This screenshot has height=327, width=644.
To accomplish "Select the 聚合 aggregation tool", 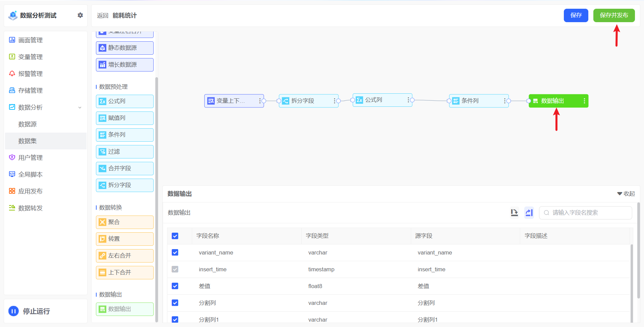I will click(x=114, y=222).
